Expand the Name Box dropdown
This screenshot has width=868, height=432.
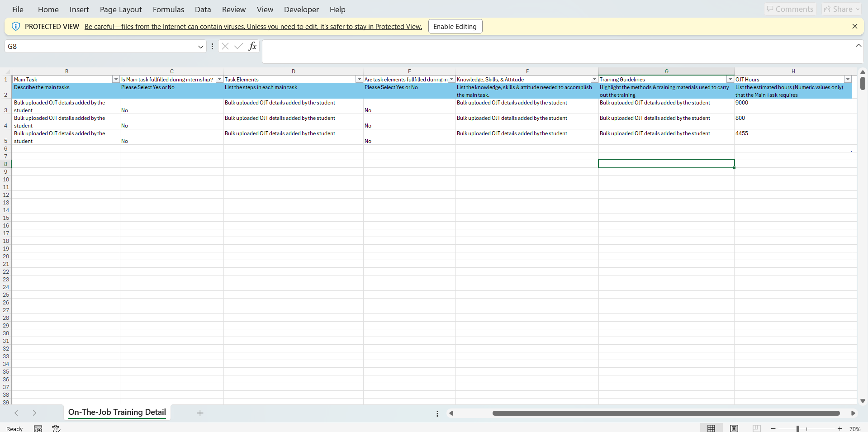pyautogui.click(x=200, y=47)
